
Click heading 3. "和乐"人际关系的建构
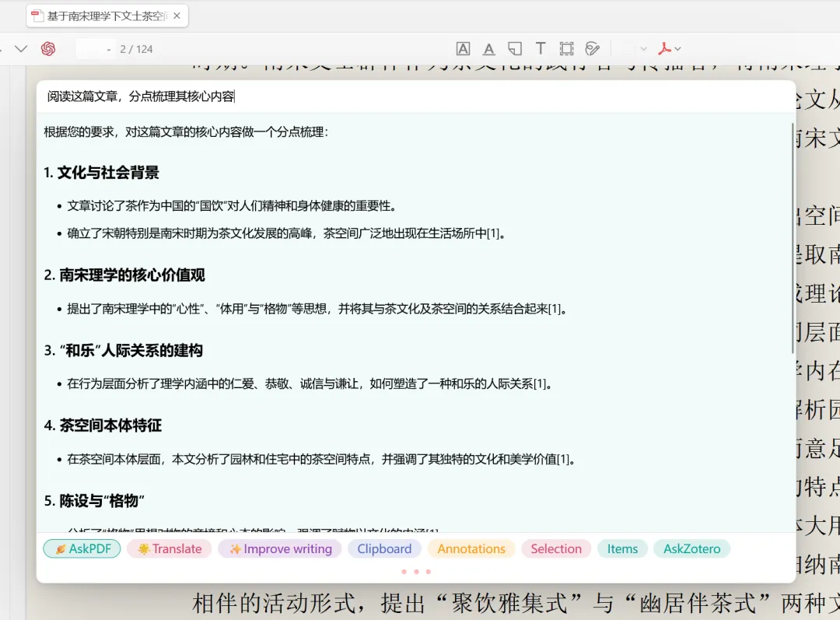(x=123, y=351)
